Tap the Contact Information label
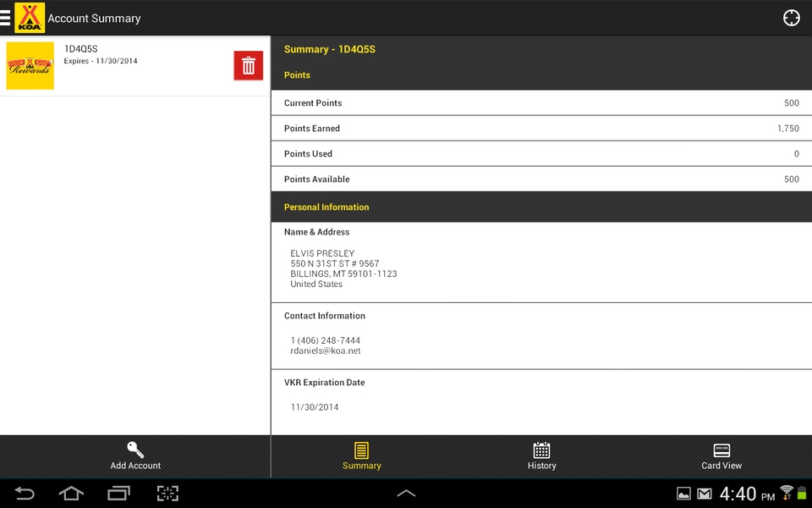Viewport: 812px width, 508px height. 324,316
